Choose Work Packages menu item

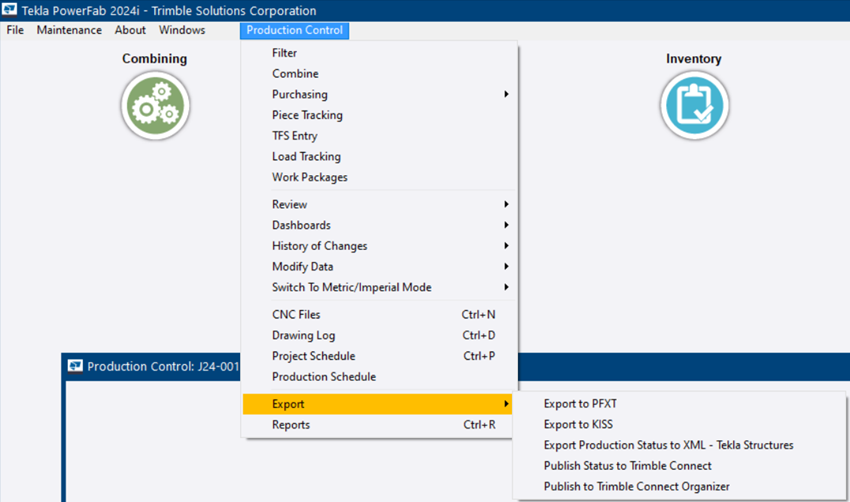tap(310, 177)
